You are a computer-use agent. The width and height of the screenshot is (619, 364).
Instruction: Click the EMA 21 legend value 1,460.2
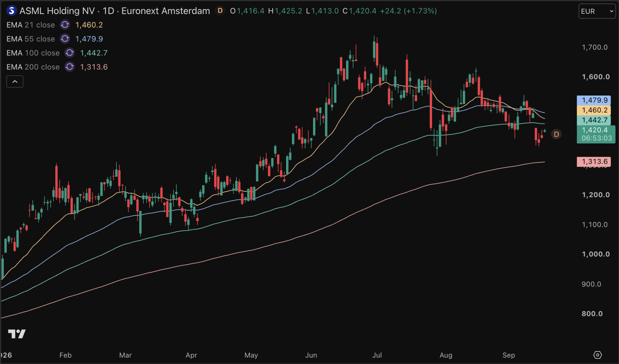tap(89, 25)
